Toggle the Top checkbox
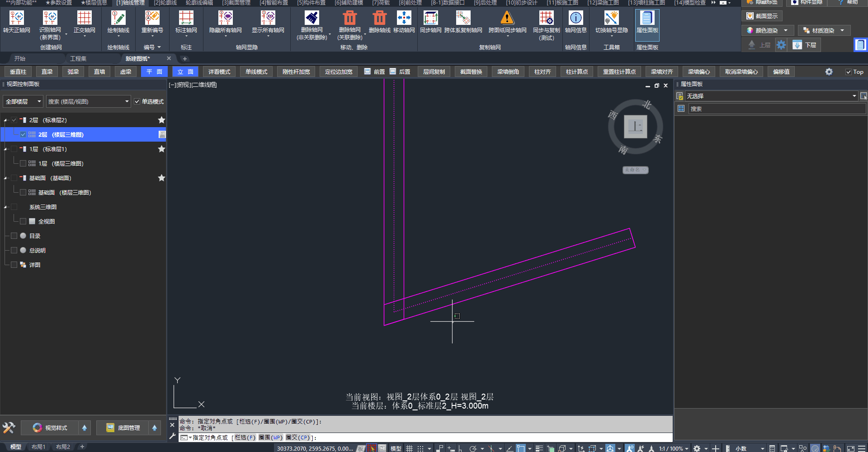868x452 pixels. pyautogui.click(x=849, y=72)
